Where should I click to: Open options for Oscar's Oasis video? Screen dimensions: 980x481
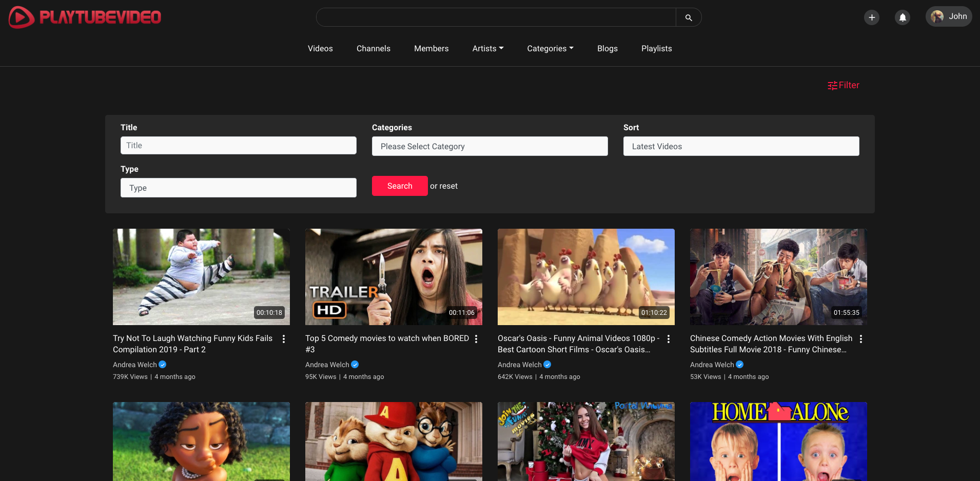(669, 339)
